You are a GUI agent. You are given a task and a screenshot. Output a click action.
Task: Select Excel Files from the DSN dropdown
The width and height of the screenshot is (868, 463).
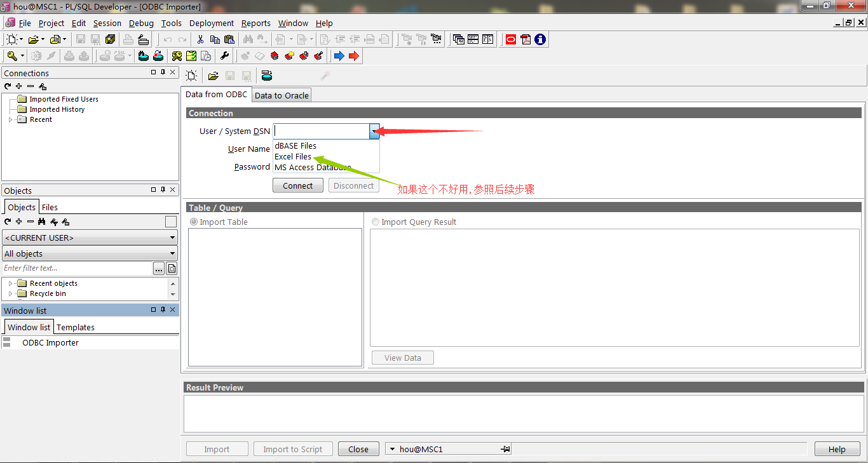pyautogui.click(x=292, y=156)
